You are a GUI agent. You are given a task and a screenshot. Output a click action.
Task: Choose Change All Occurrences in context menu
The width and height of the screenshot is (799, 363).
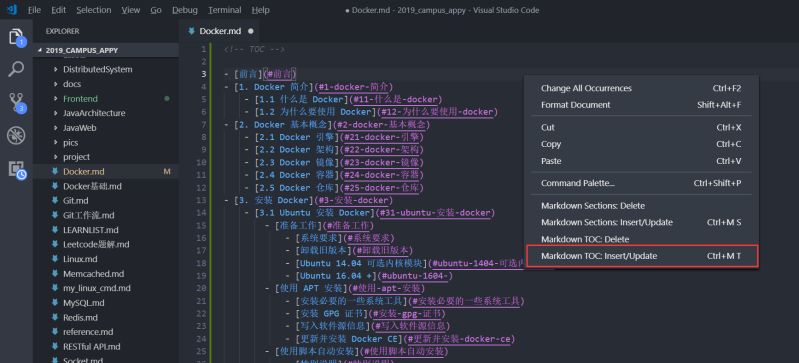point(642,88)
